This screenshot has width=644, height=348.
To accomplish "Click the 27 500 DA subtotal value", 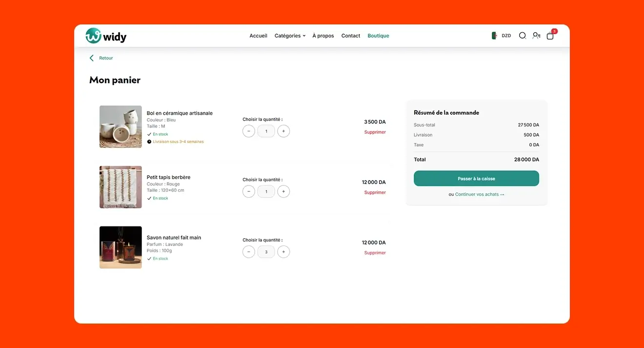I will (528, 125).
